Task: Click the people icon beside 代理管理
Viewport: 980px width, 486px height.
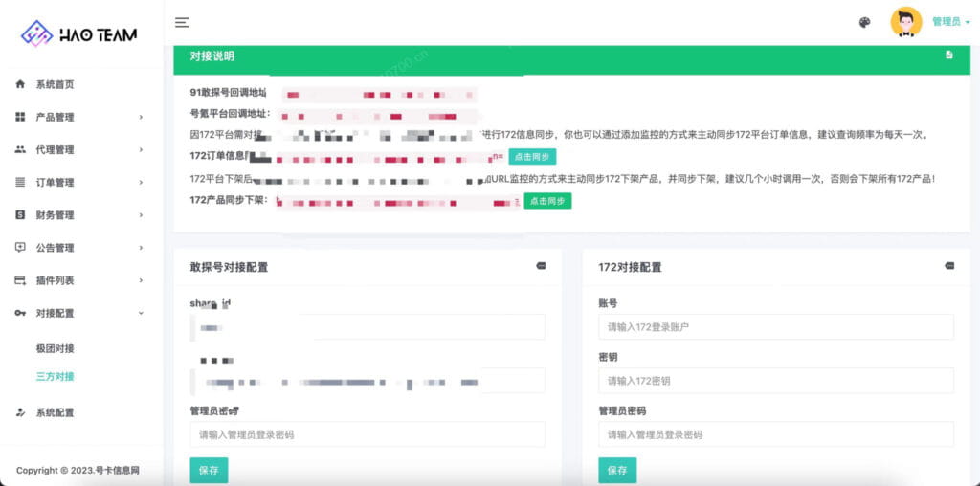Action: (20, 149)
